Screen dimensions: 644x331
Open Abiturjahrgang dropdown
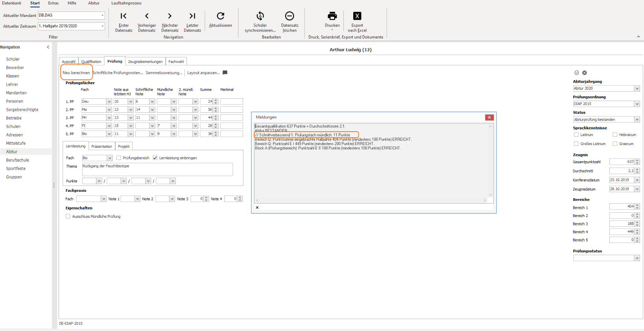tap(637, 88)
